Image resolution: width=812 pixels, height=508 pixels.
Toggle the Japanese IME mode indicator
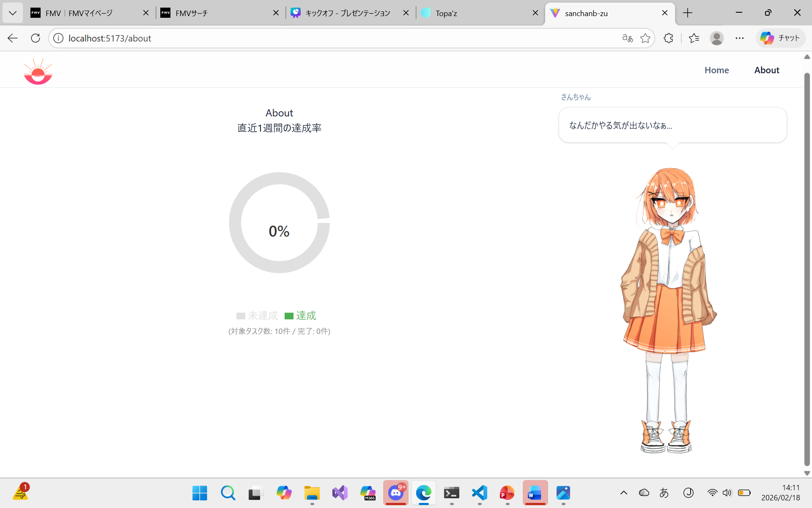664,493
